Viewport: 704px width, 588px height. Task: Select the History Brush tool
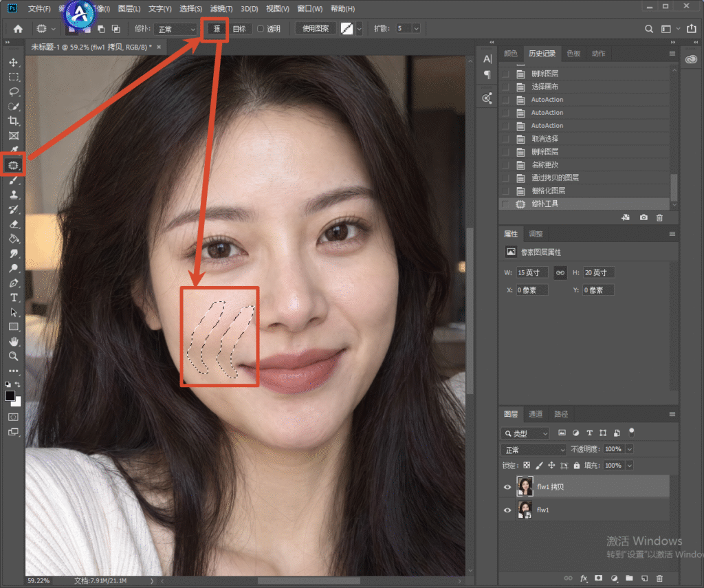pyautogui.click(x=14, y=209)
